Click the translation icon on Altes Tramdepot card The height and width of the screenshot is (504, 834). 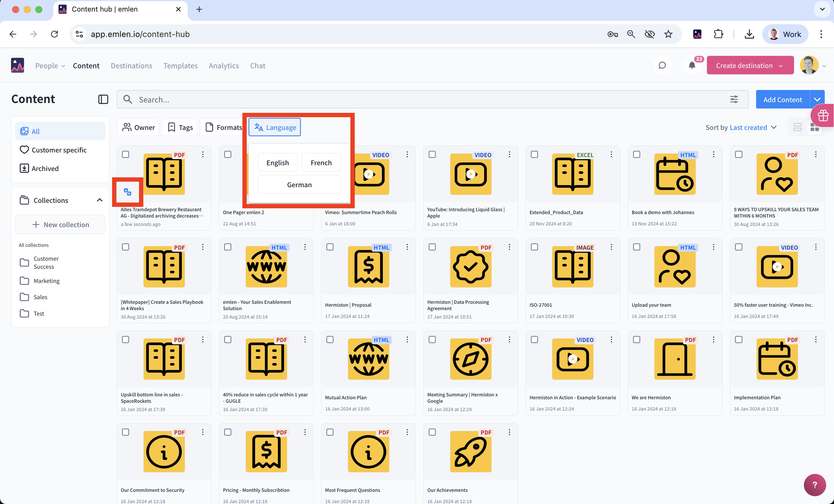pyautogui.click(x=128, y=192)
